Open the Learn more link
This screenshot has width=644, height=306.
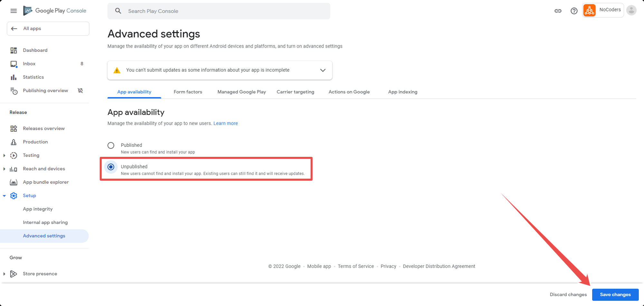[x=226, y=123]
